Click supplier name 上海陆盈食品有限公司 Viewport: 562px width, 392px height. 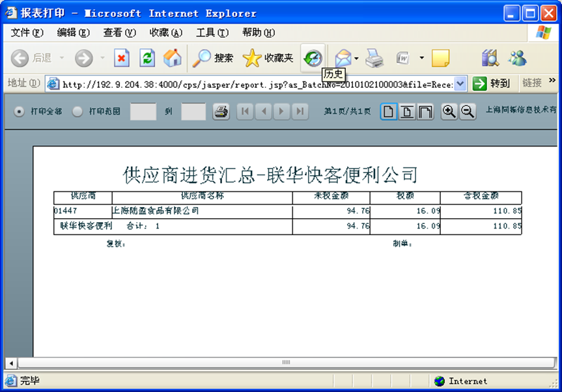(x=155, y=211)
